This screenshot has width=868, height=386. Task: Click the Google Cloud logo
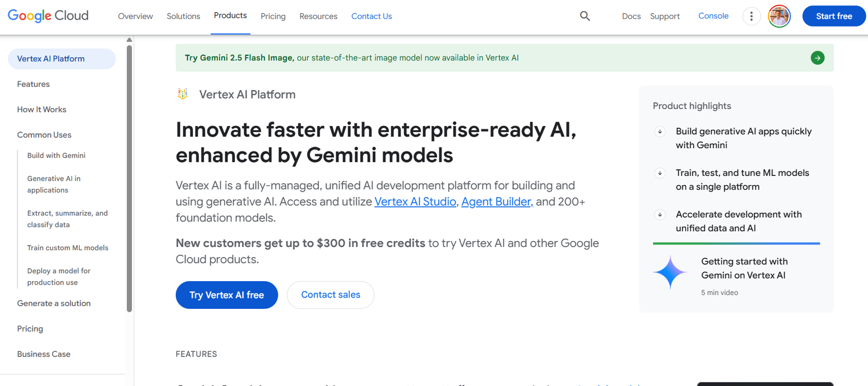coord(48,16)
